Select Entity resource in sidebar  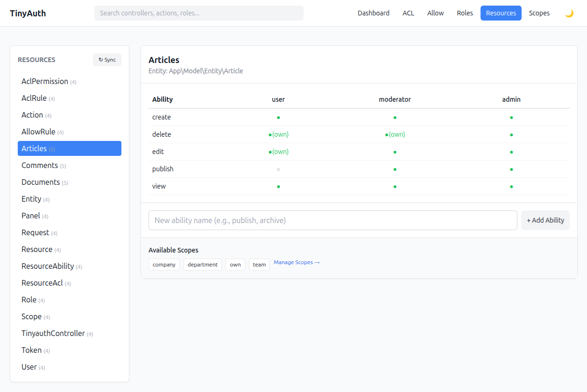point(70,199)
